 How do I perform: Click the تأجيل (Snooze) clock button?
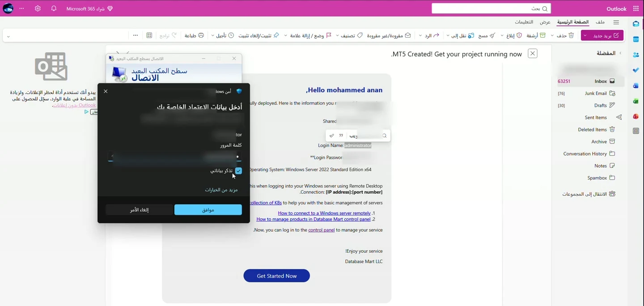(225, 35)
